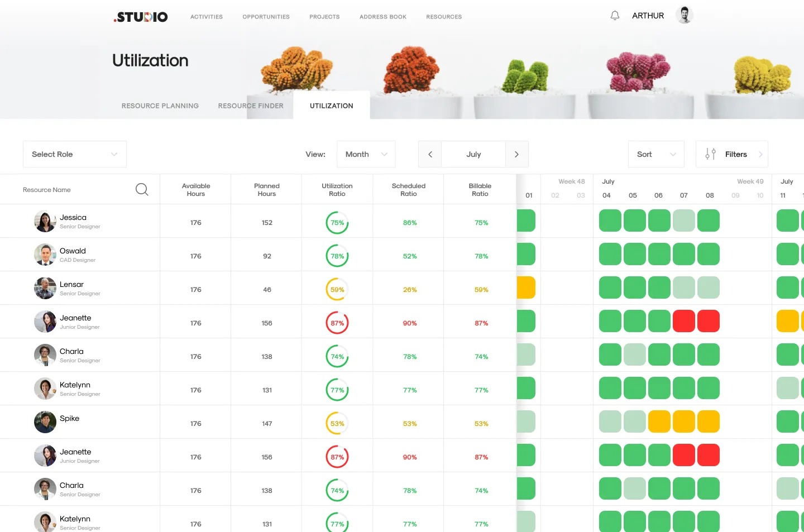Viewport: 804px width, 532px height.
Task: Open the Month view dropdown
Action: [x=366, y=154]
